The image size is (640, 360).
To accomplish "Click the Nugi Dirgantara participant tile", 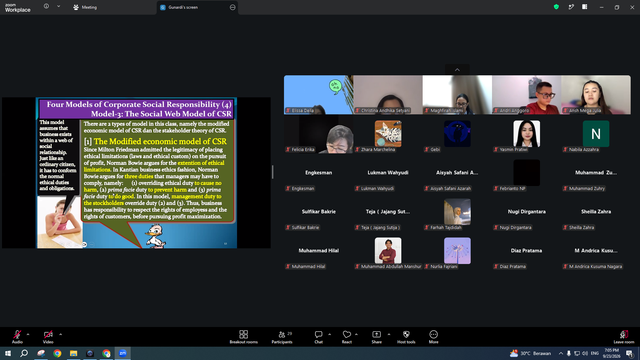I will pyautogui.click(x=527, y=212).
